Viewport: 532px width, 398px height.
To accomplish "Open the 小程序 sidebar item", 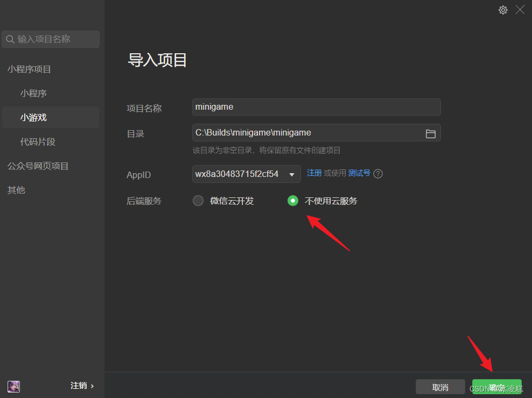I will (x=33, y=93).
